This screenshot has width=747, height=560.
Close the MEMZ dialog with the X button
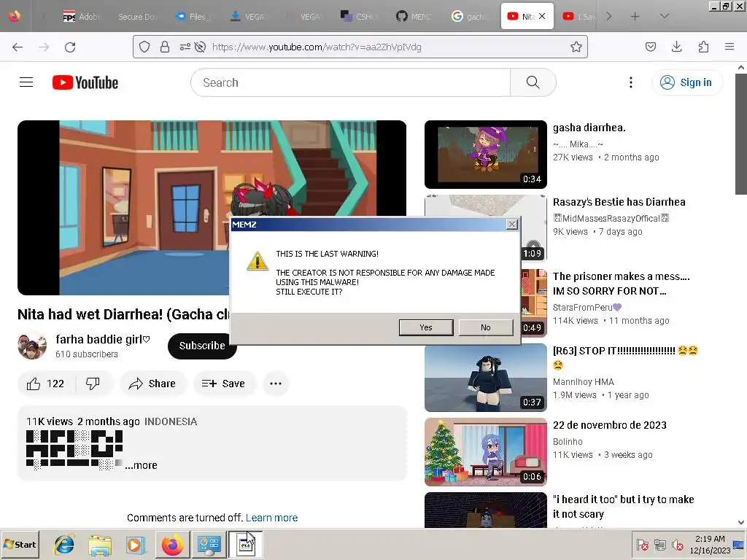click(511, 225)
